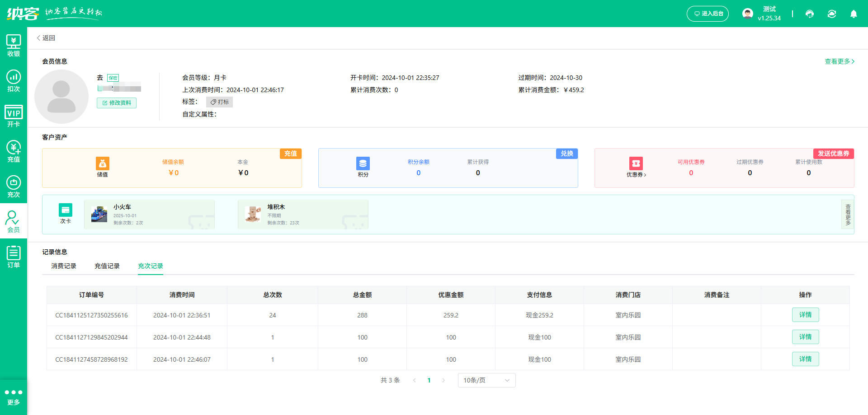Select the 会员 member sidebar icon
Screen dimensions: 868x415
tap(14, 221)
